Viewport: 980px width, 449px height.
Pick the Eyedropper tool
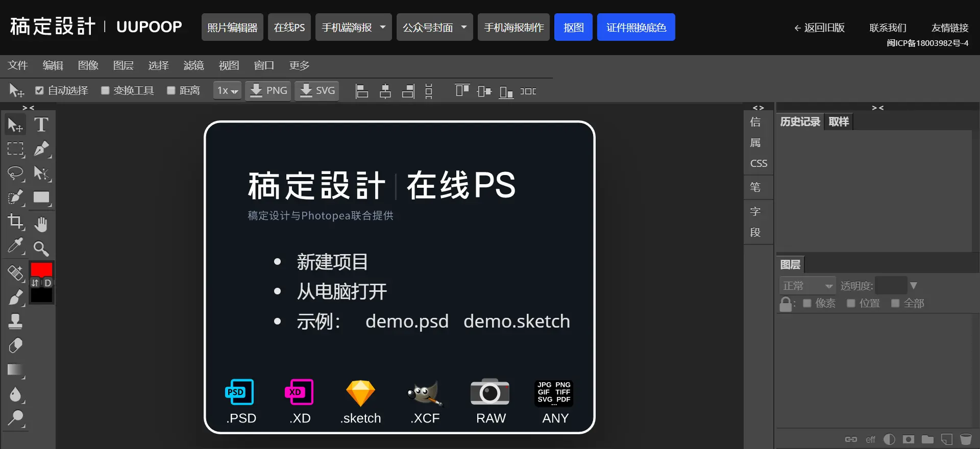(15, 247)
